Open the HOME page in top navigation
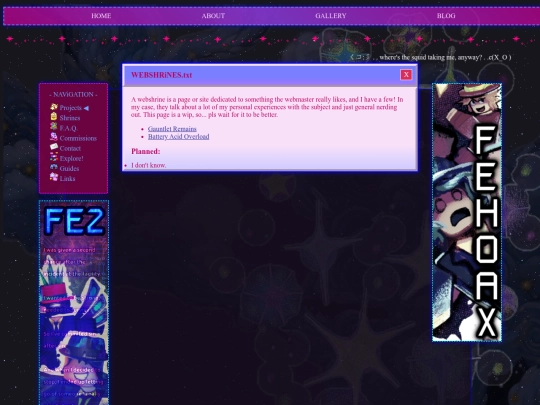 [x=101, y=16]
